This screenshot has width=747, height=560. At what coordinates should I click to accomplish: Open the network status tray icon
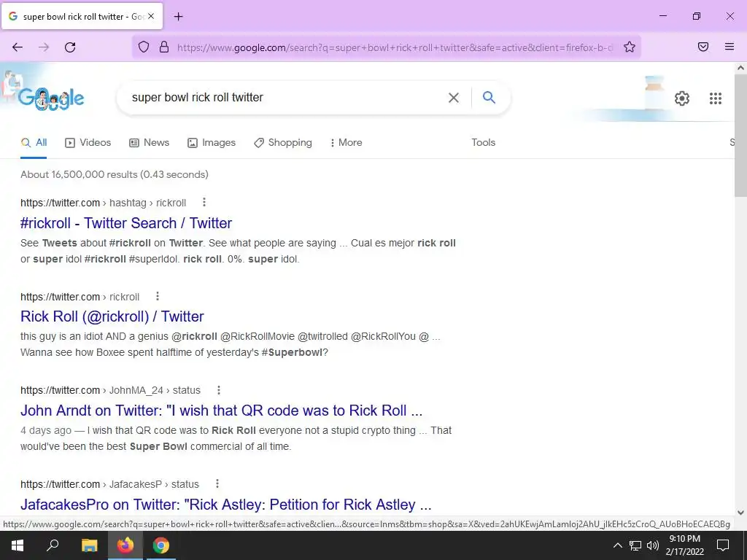tap(635, 545)
